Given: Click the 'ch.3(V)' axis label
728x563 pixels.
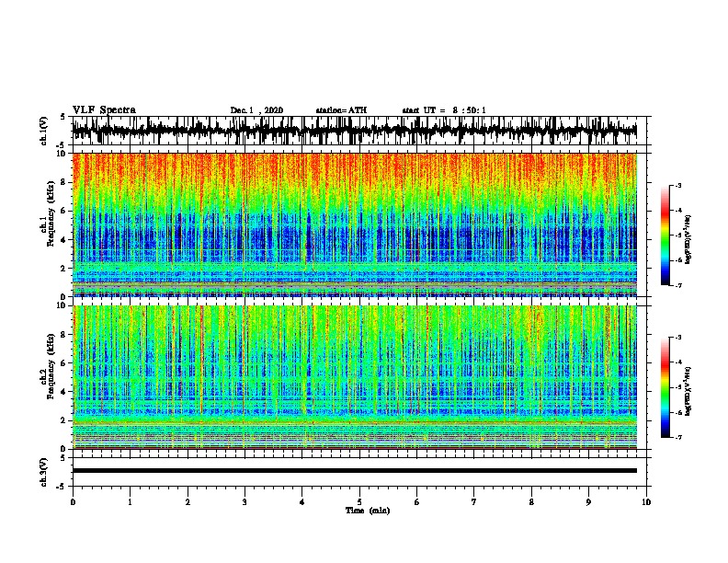Looking at the screenshot, I should pos(44,472).
